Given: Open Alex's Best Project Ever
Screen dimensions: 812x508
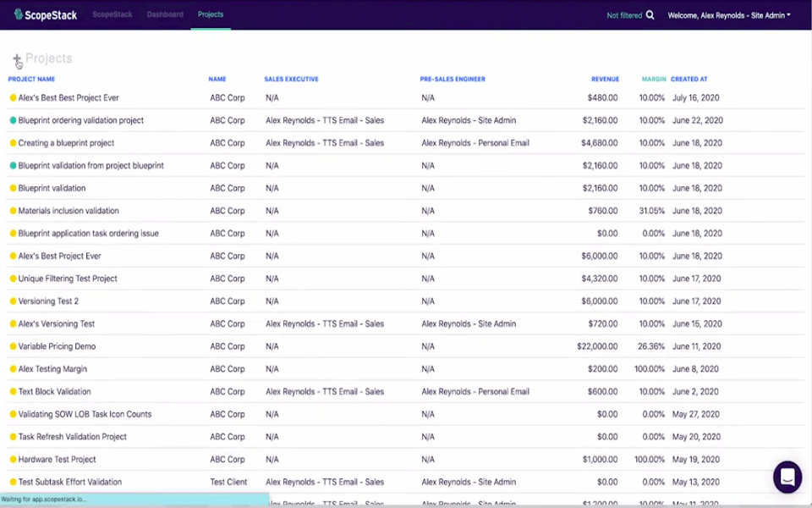Looking at the screenshot, I should 59,256.
